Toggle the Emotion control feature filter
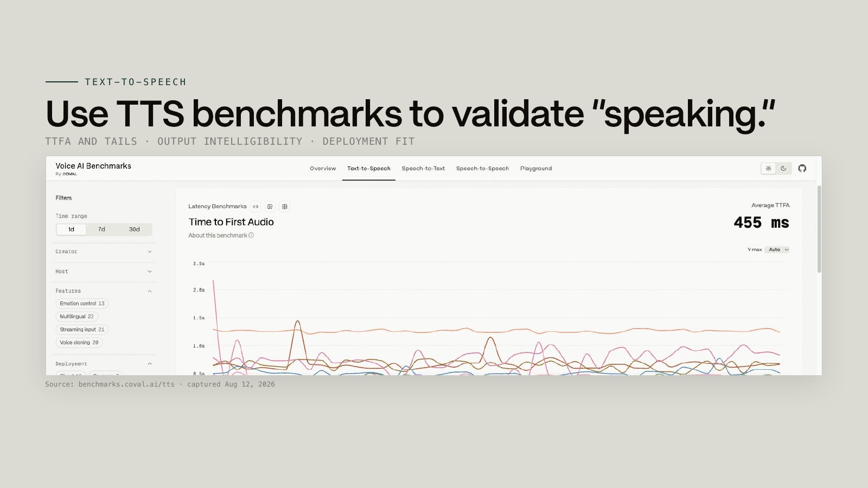The width and height of the screenshot is (868, 488). [x=82, y=304]
